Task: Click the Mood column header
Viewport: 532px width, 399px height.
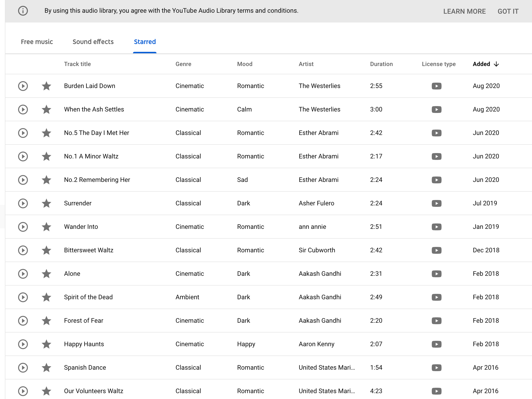Action: click(x=245, y=64)
